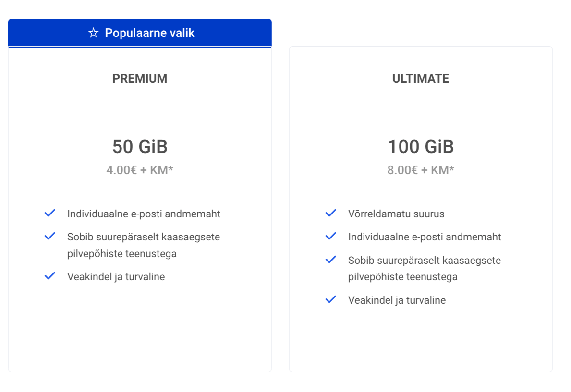Click checkmark next to Ultimate's Sobib suurepäraselt
The height and width of the screenshot is (392, 571).
[x=331, y=260]
